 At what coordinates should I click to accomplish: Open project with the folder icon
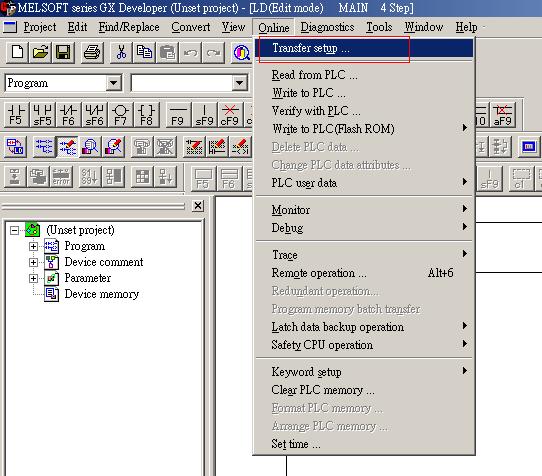(40, 53)
